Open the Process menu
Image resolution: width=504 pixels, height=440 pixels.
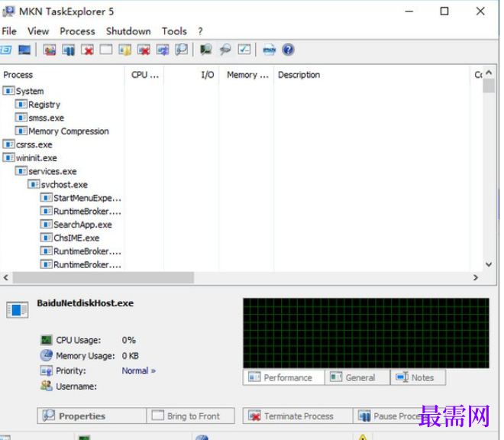click(x=77, y=31)
